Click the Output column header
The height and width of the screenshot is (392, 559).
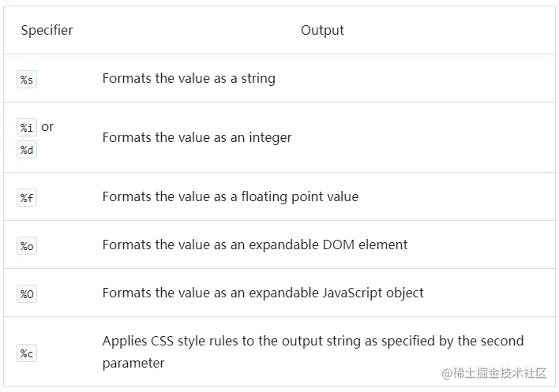pyautogui.click(x=322, y=31)
